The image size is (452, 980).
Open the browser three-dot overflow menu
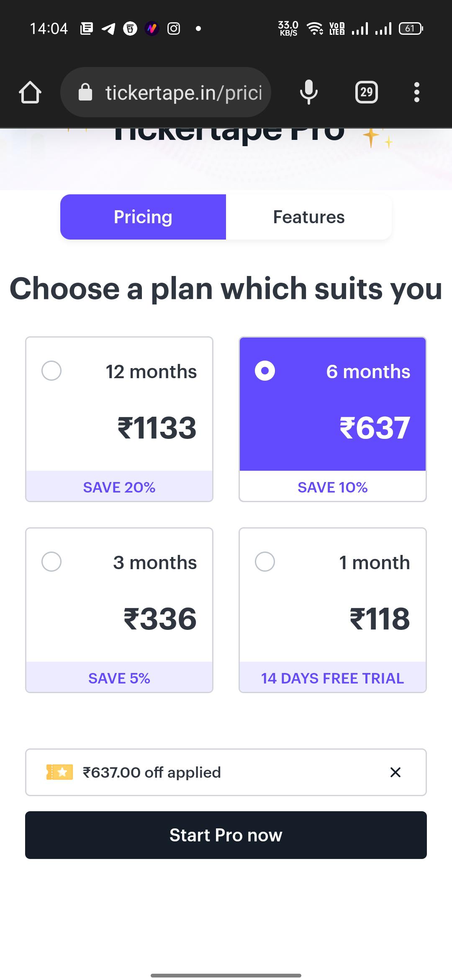pyautogui.click(x=417, y=92)
